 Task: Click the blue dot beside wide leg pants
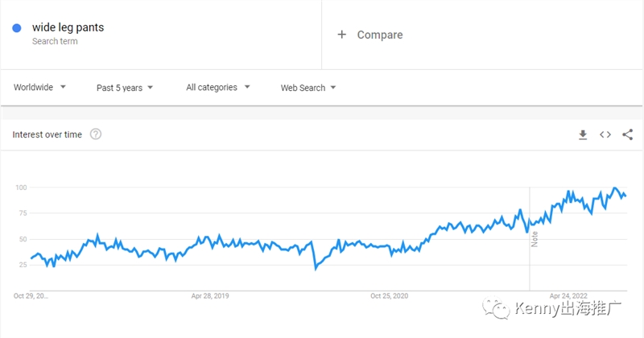17,28
